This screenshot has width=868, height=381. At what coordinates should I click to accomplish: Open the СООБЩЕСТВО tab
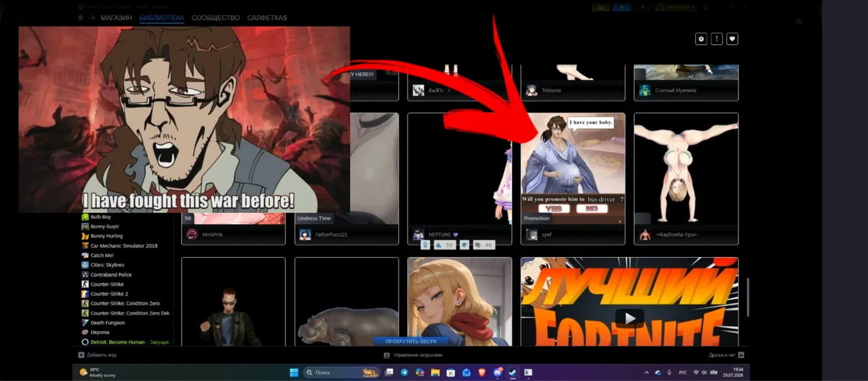click(x=216, y=18)
